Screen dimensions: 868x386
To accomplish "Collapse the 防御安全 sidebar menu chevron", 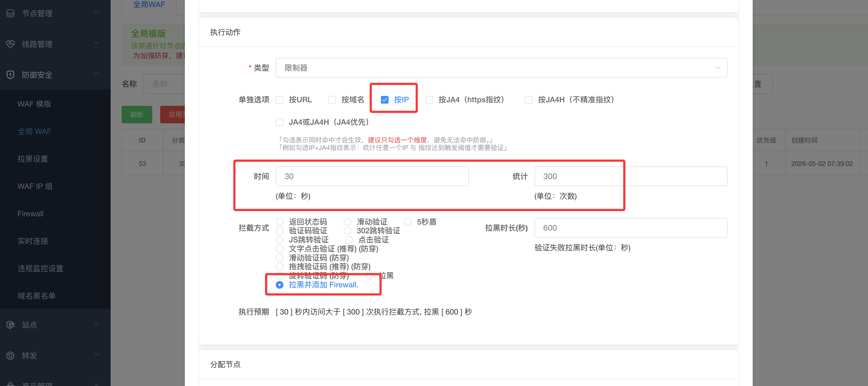I will tap(96, 74).
